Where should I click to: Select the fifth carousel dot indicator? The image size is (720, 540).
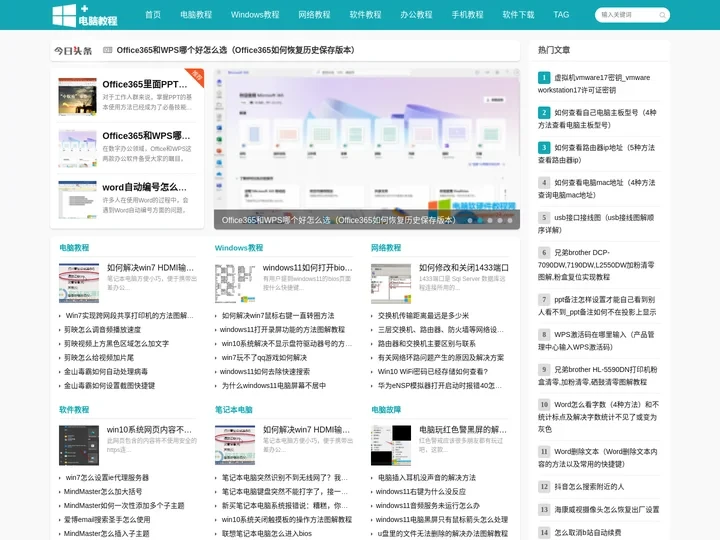coord(510,220)
